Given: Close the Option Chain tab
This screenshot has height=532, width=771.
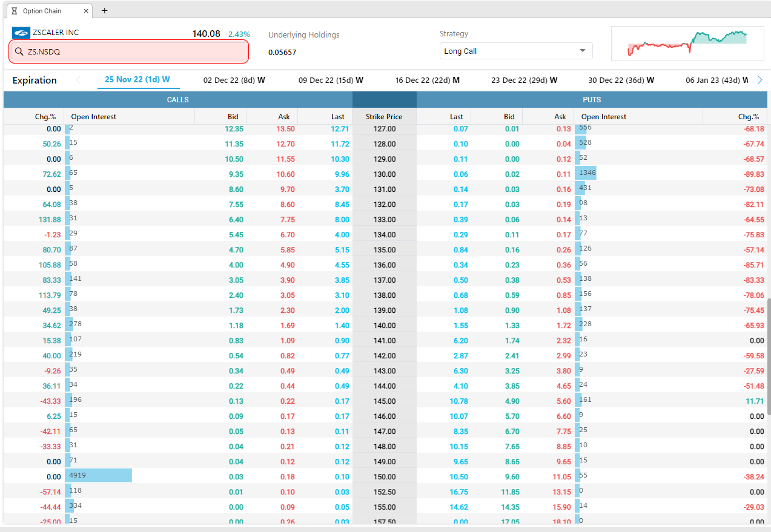Looking at the screenshot, I should 86,11.
